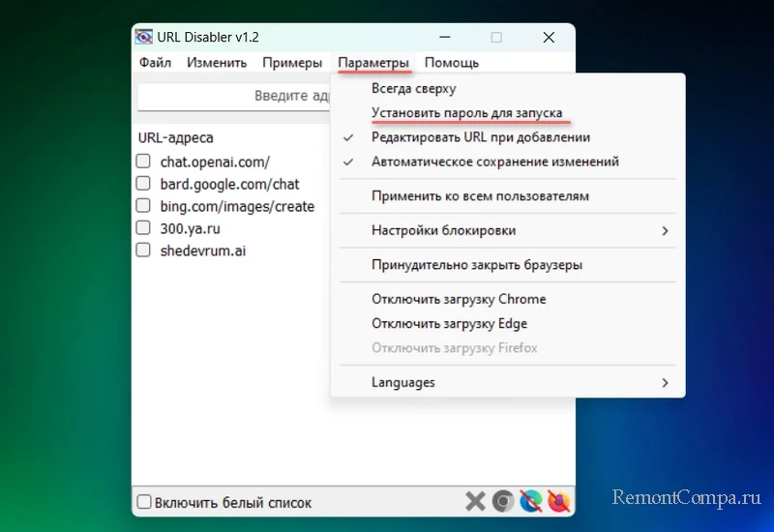
Task: Open the Примеры menu
Action: tap(292, 63)
